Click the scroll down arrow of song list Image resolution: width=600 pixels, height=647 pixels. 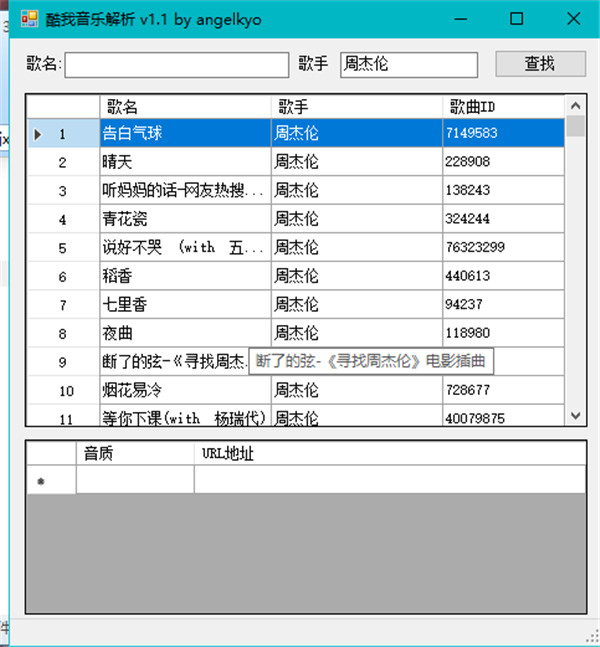575,416
